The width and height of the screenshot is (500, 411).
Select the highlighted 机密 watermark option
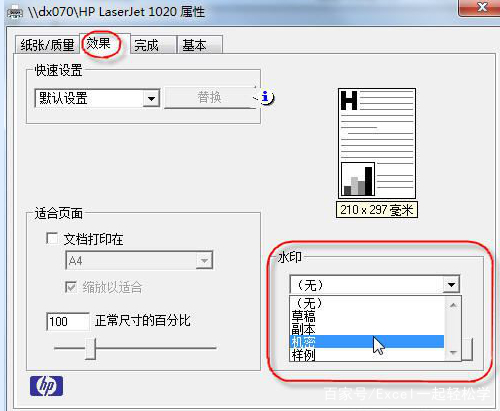(367, 341)
